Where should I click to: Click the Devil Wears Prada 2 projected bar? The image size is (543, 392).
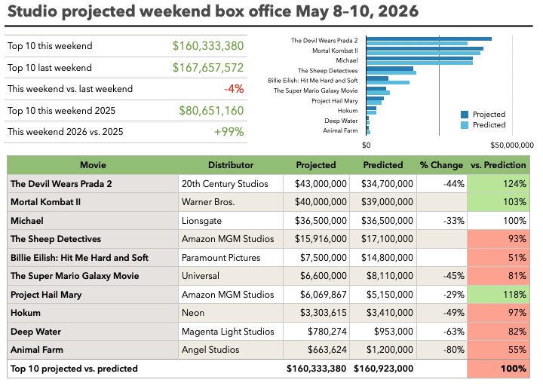(x=428, y=38)
